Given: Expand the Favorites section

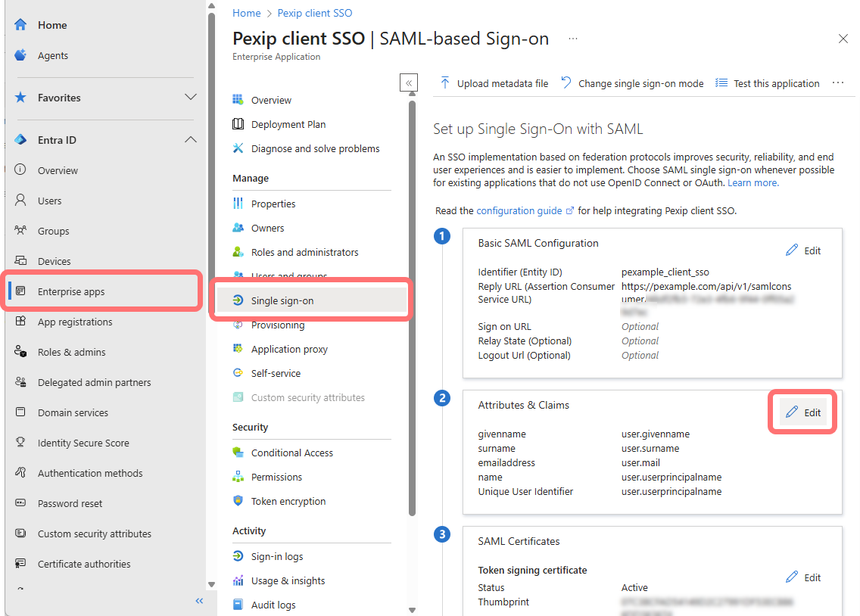Looking at the screenshot, I should click(191, 98).
